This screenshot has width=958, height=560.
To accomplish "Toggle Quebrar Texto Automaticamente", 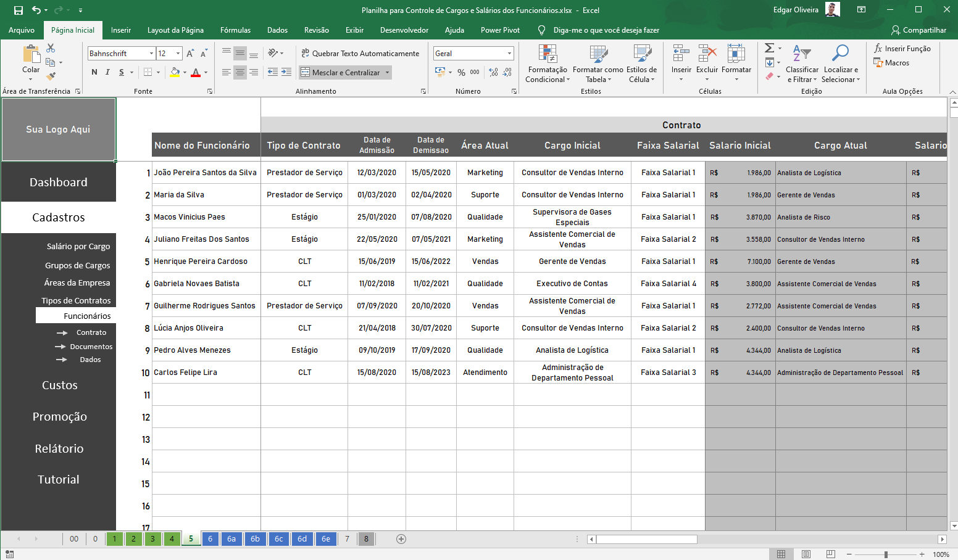I will pyautogui.click(x=360, y=54).
